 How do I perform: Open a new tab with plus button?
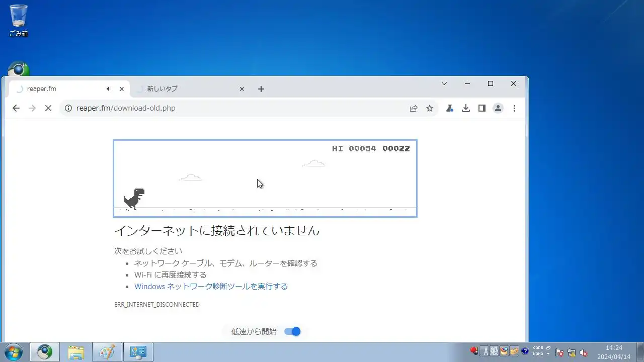tap(261, 89)
